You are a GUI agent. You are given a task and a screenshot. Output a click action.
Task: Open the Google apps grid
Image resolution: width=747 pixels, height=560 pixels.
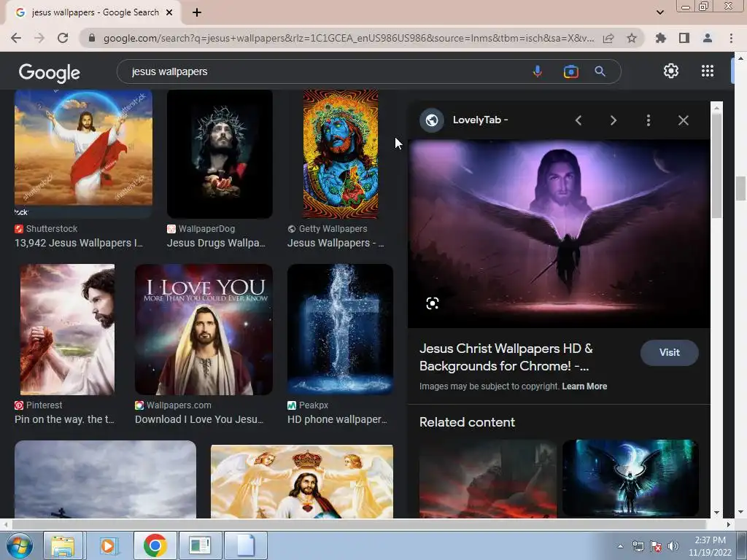(x=708, y=71)
